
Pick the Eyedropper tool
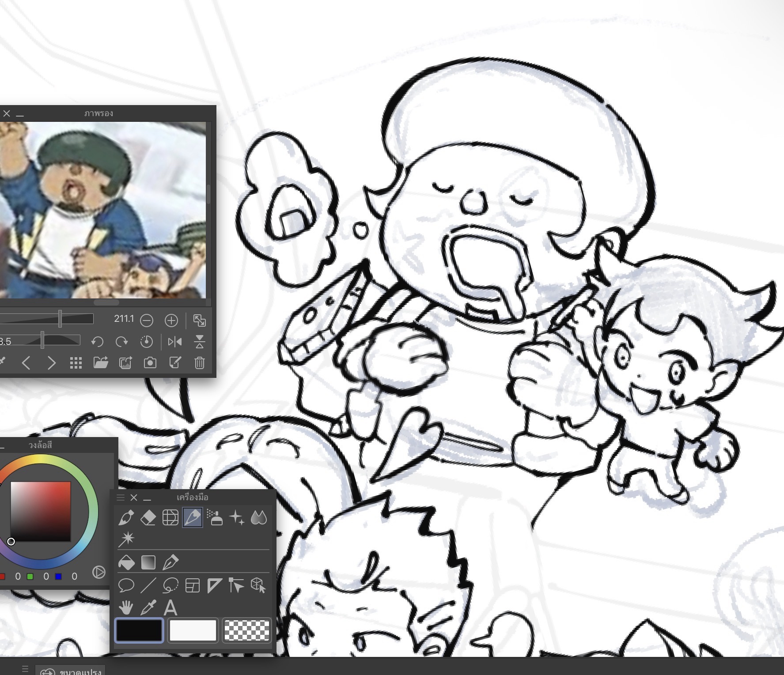(x=148, y=608)
